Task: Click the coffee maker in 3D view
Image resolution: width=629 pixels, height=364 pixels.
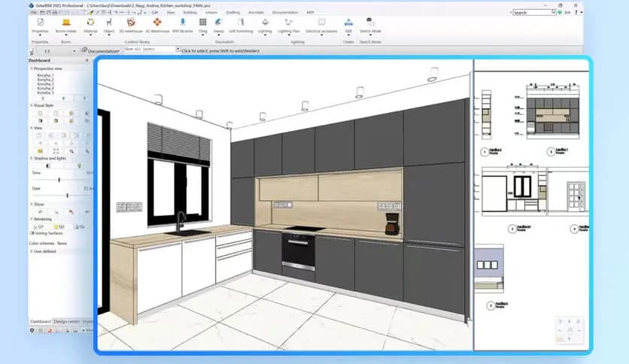Action: pos(392,223)
